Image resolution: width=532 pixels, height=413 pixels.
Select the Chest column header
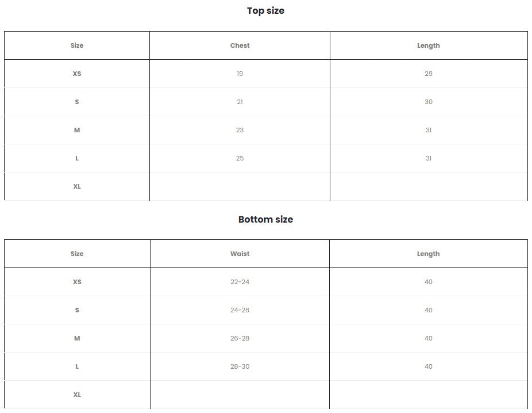[240, 45]
